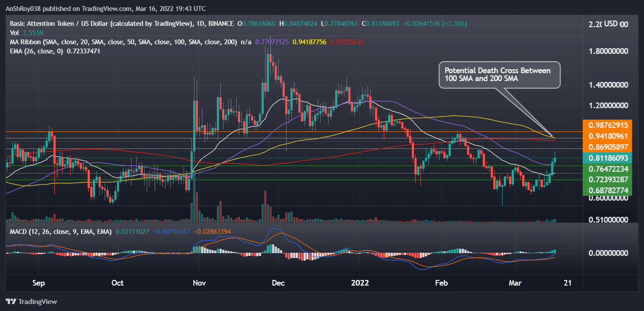Click the Dec label on the time axis

(x=278, y=283)
